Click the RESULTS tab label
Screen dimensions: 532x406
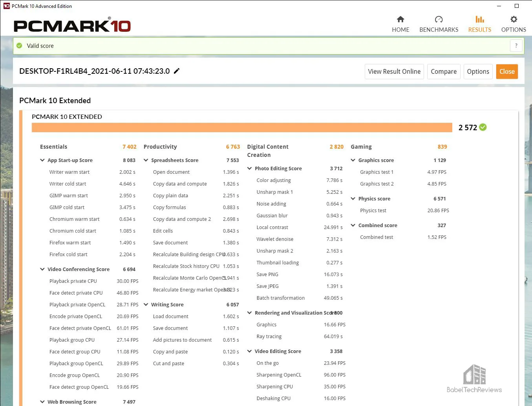click(479, 30)
